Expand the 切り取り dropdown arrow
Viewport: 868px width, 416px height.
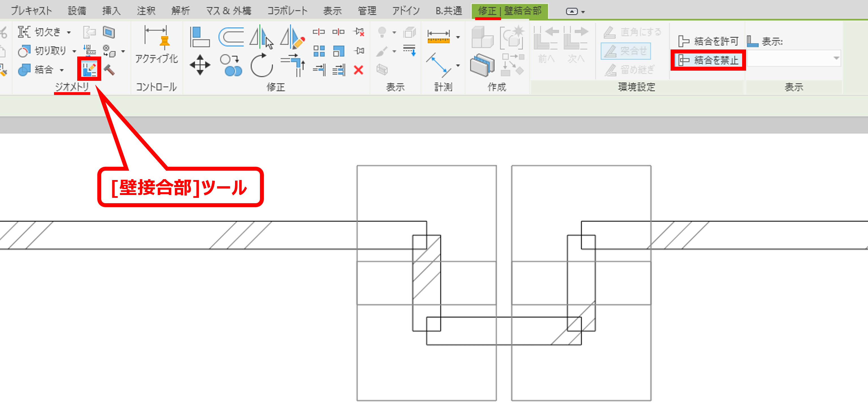tap(74, 51)
